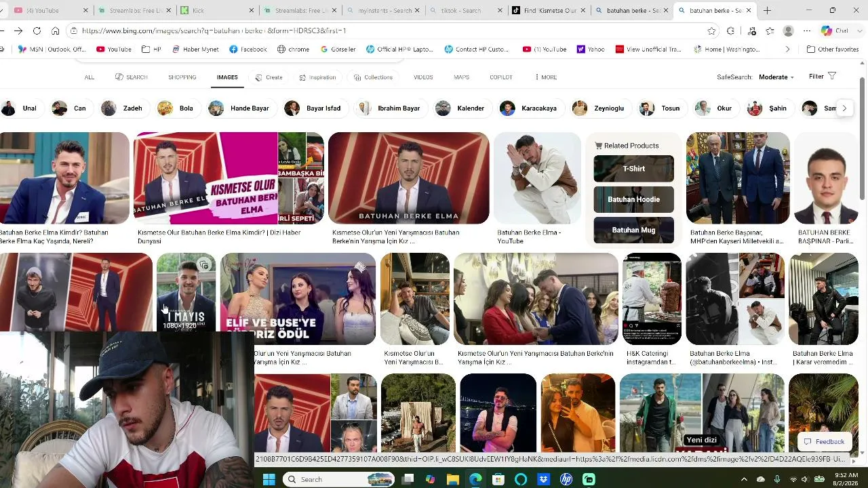868x488 pixels.
Task: Open the Create image button
Action: click(x=269, y=77)
